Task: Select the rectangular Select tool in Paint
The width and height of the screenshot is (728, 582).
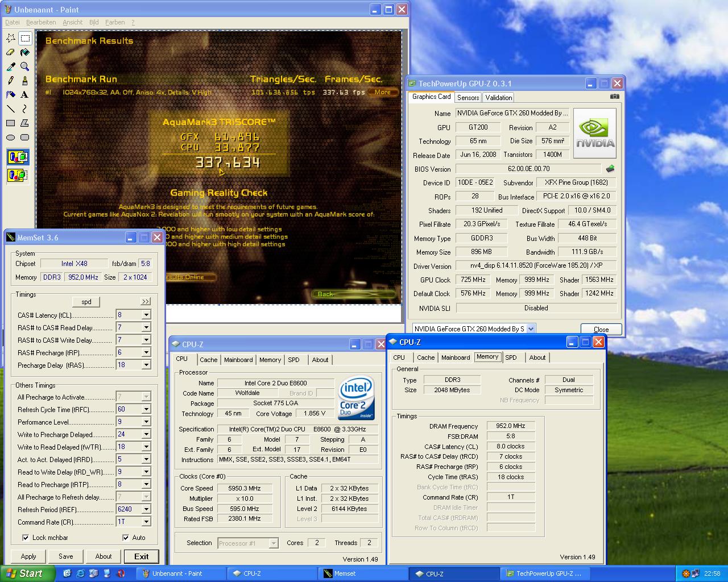Action: tap(25, 39)
